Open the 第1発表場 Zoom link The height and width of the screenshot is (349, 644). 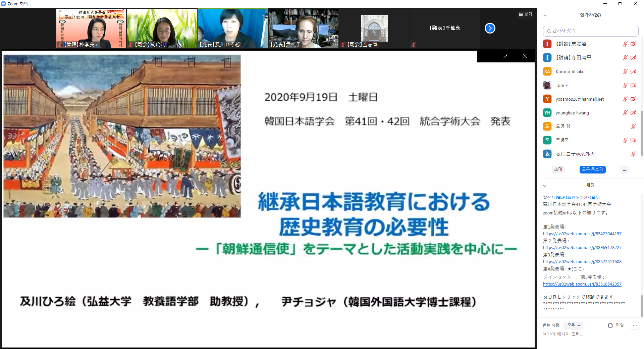tap(582, 234)
